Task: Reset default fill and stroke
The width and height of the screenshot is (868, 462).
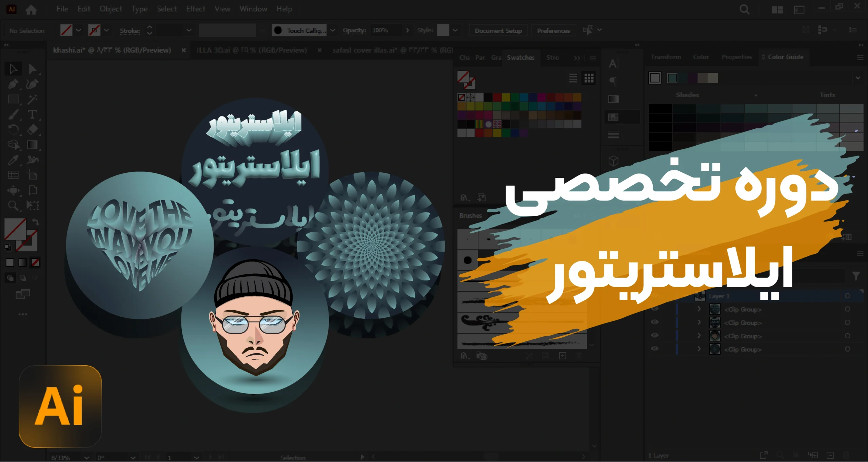Action: [x=7, y=247]
